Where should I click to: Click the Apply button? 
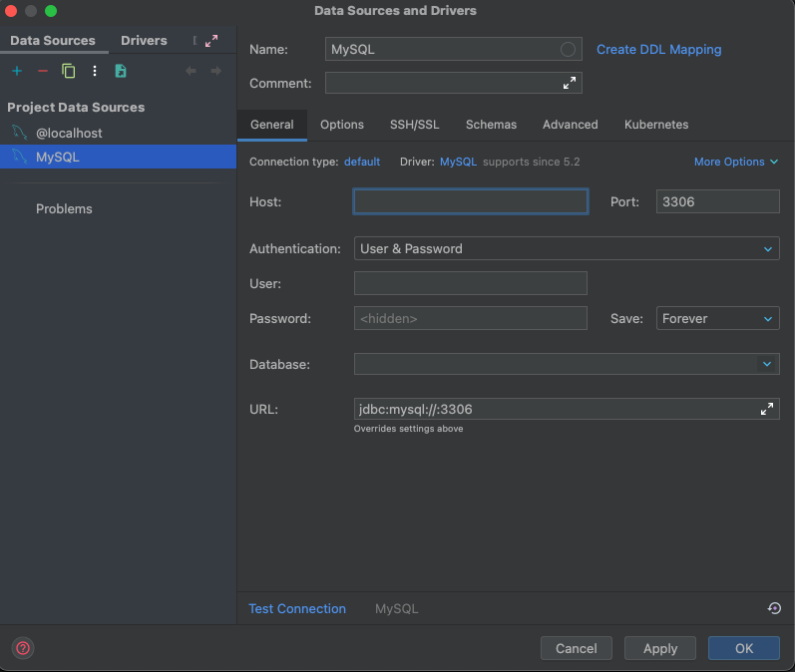pyautogui.click(x=660, y=648)
